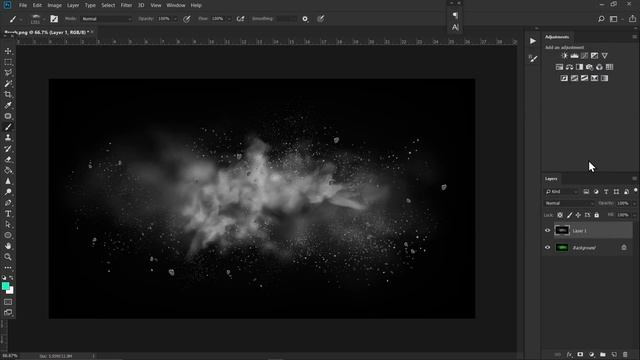Image resolution: width=640 pixels, height=360 pixels.
Task: Change the screen mode
Action: coord(8,313)
